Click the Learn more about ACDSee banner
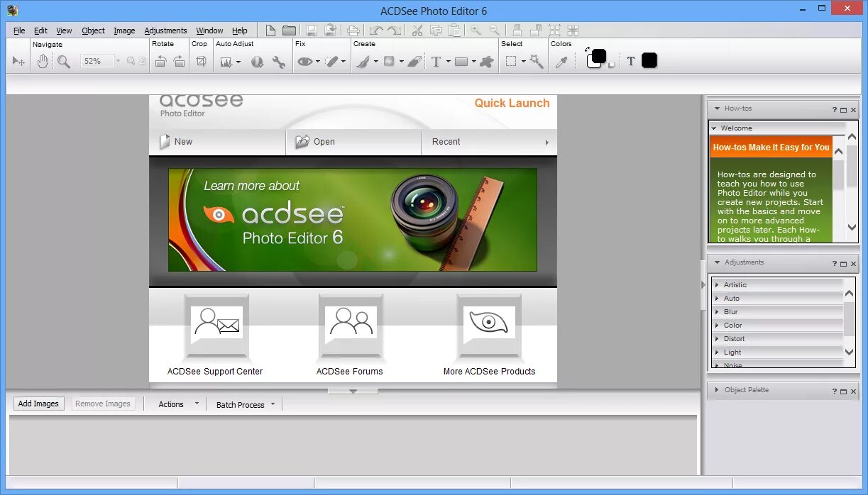 coord(353,220)
